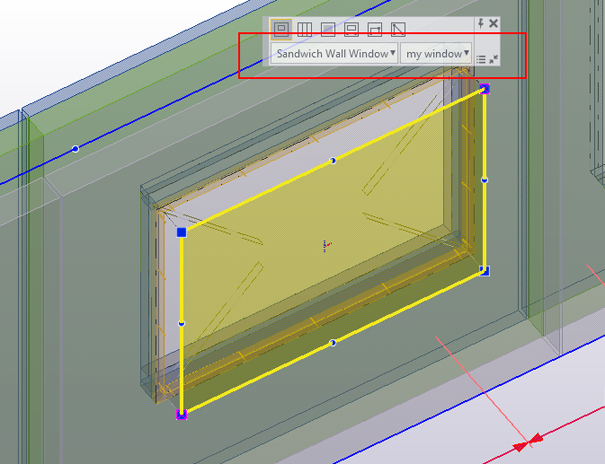
Task: Pin the contextual toolbar
Action: 481,24
